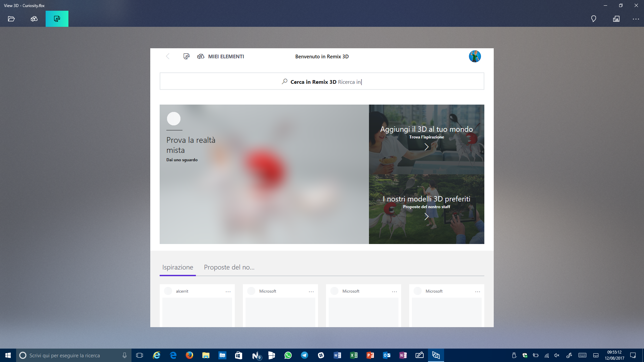Open options menu on first Microsoft card
644x362 pixels.
click(x=311, y=292)
